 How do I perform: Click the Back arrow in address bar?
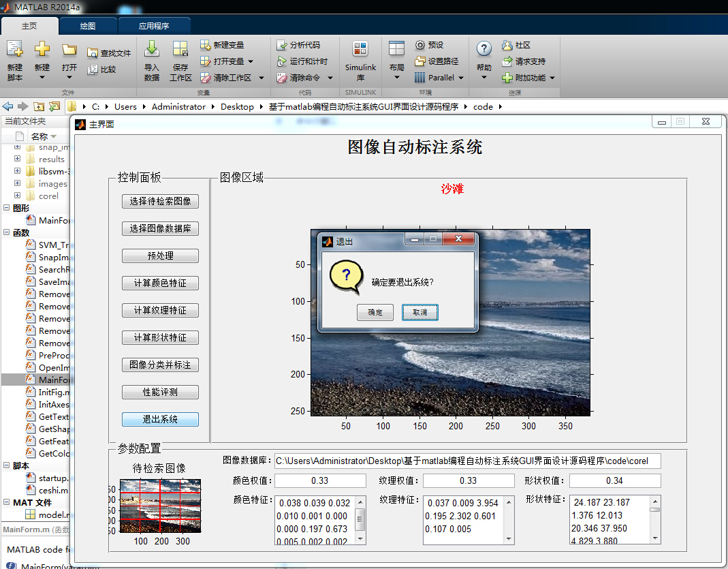coord(8,106)
